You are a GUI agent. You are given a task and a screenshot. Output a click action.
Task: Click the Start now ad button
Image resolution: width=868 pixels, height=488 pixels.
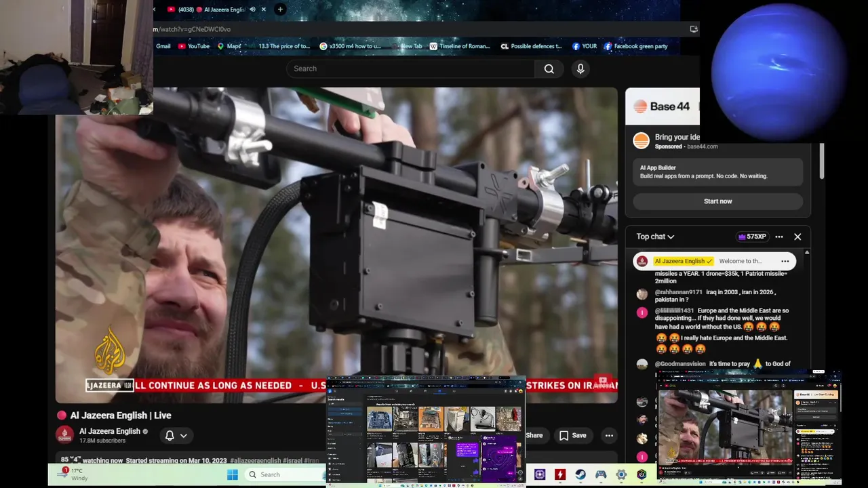click(x=717, y=201)
